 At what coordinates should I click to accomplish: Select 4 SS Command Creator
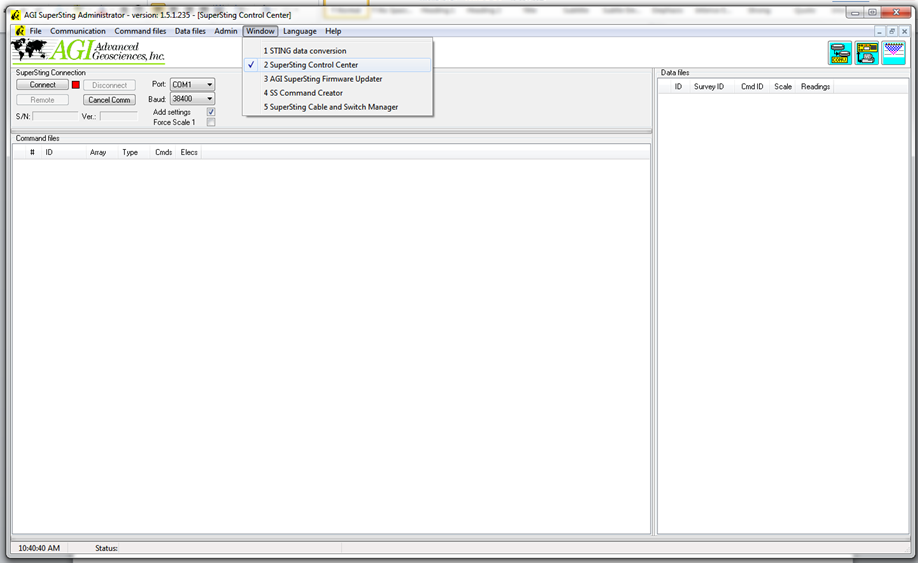[x=338, y=93]
